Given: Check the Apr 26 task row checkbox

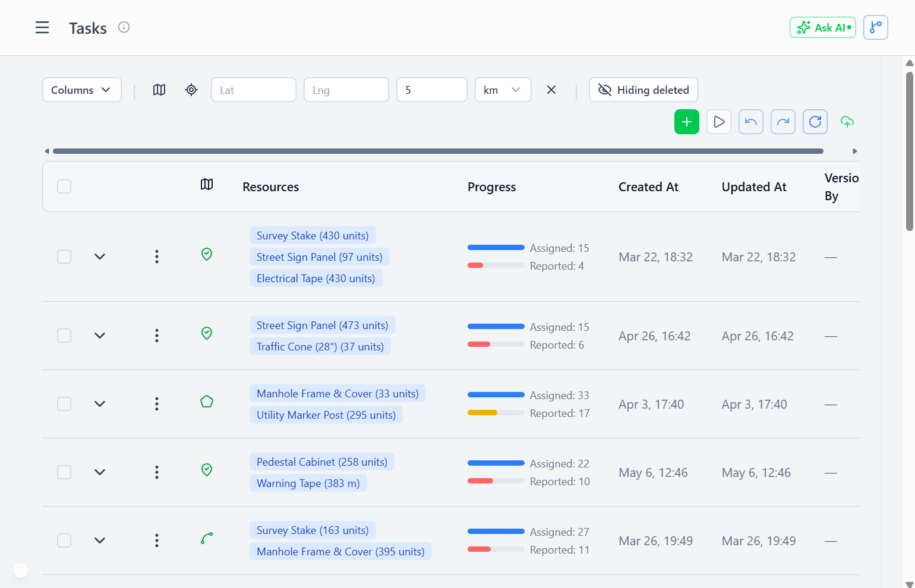Looking at the screenshot, I should [x=64, y=336].
